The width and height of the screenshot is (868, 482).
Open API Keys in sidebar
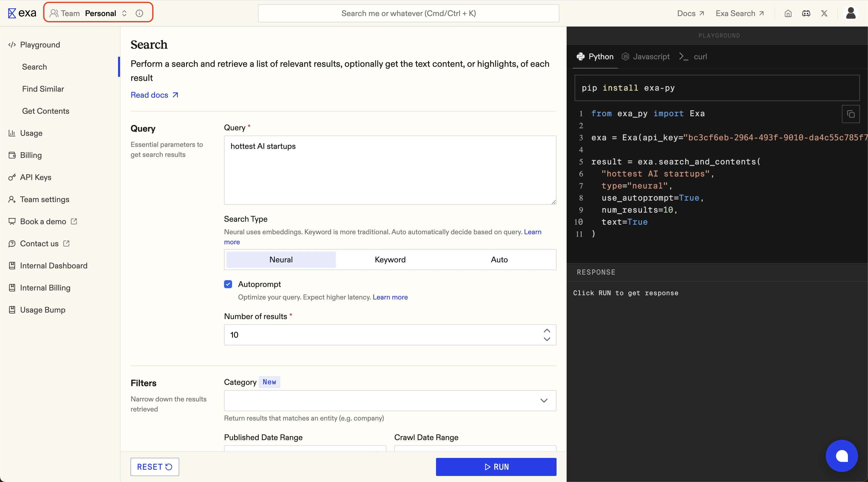tap(35, 177)
